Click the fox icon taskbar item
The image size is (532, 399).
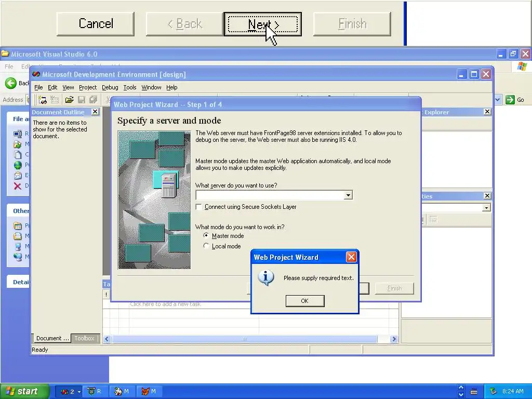click(x=149, y=391)
